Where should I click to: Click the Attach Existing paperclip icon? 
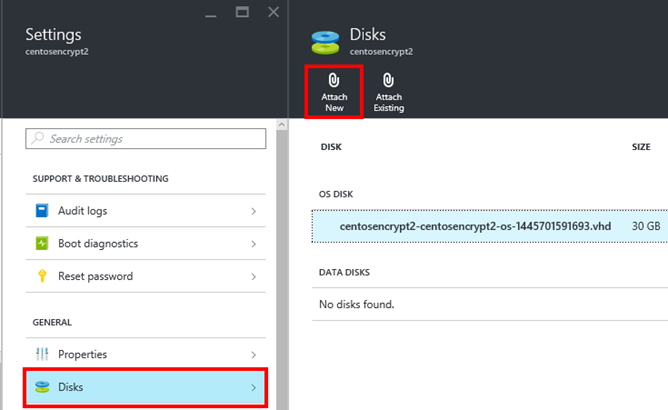(x=388, y=80)
